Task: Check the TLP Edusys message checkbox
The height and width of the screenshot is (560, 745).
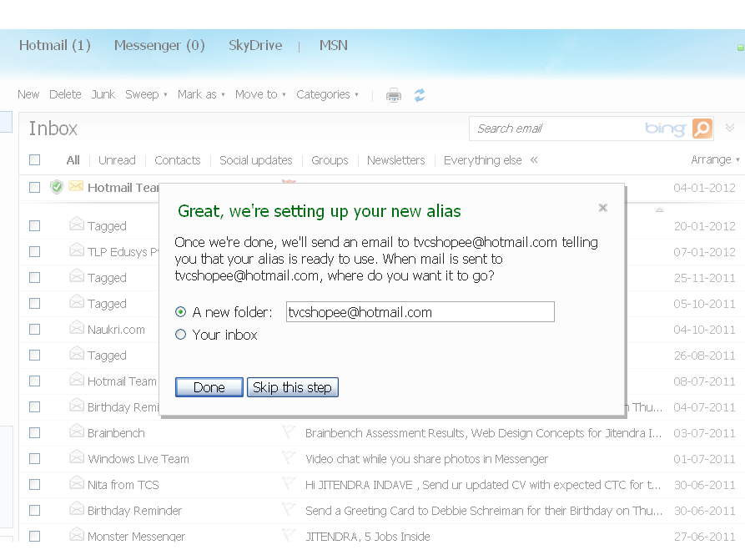Action: 35,251
